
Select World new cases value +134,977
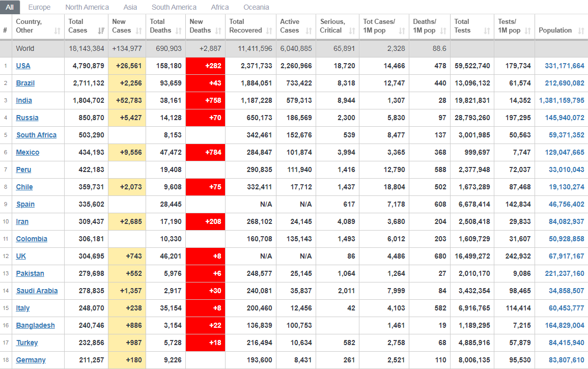coord(127,48)
